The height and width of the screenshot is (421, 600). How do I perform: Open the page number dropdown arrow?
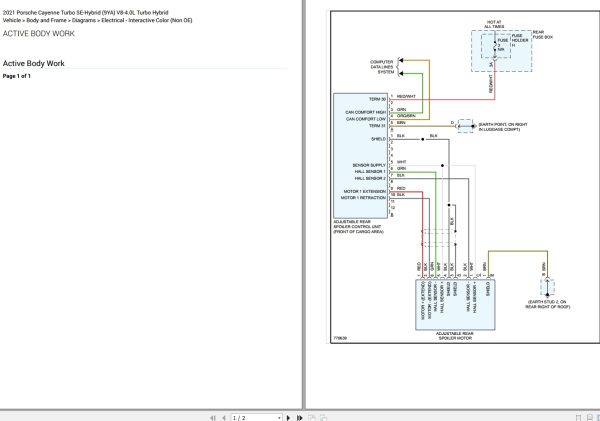pos(279,418)
